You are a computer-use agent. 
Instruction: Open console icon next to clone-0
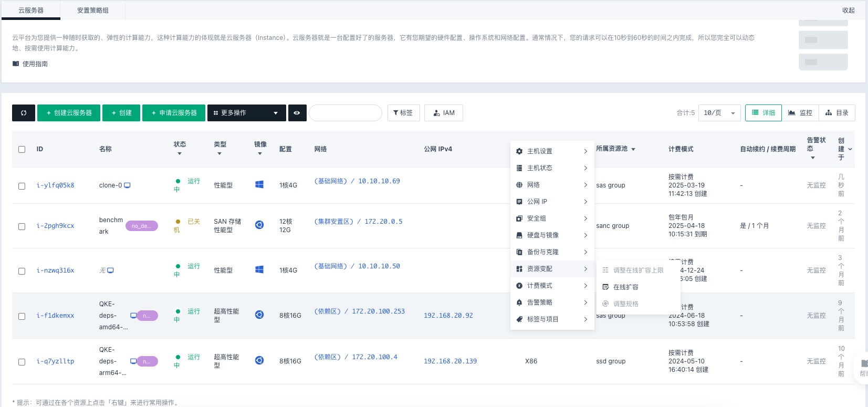tap(127, 185)
